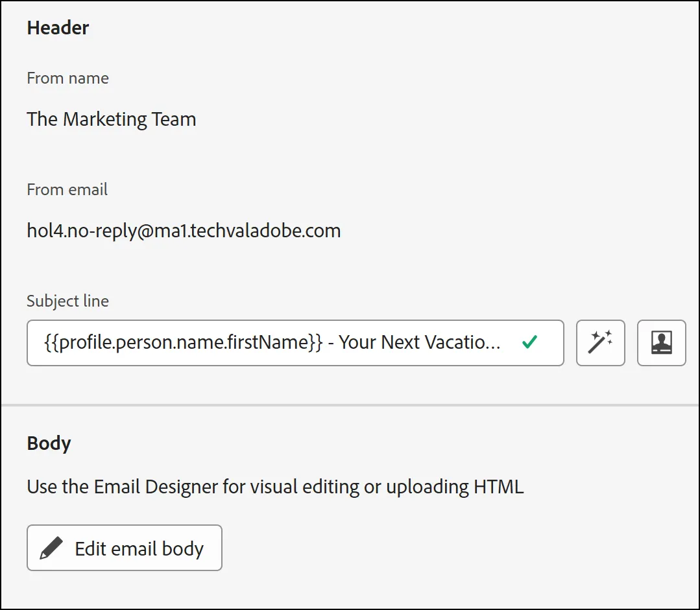This screenshot has height=610, width=700.
Task: Click the Subject line label
Action: click(68, 301)
